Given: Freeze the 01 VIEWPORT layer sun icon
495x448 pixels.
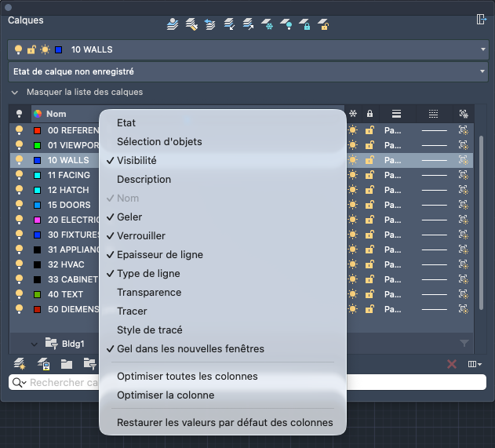Looking at the screenshot, I should (x=353, y=145).
